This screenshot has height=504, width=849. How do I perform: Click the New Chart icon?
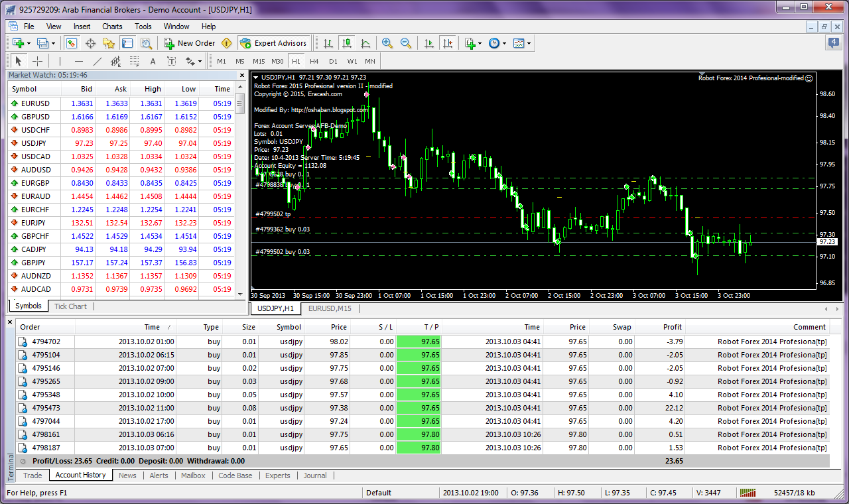pyautogui.click(x=18, y=43)
